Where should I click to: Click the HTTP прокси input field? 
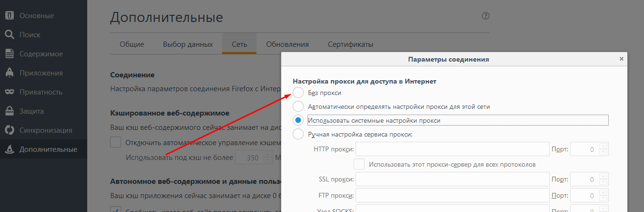452,149
